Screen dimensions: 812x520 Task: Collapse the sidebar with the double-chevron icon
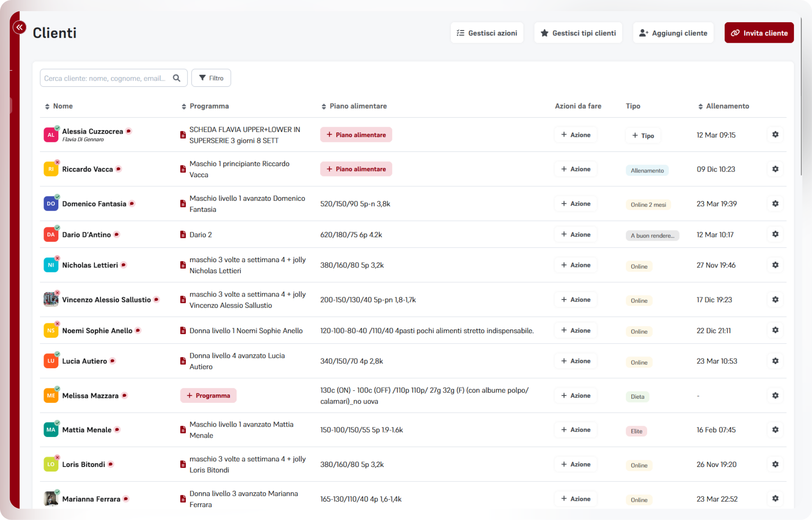[x=19, y=28]
